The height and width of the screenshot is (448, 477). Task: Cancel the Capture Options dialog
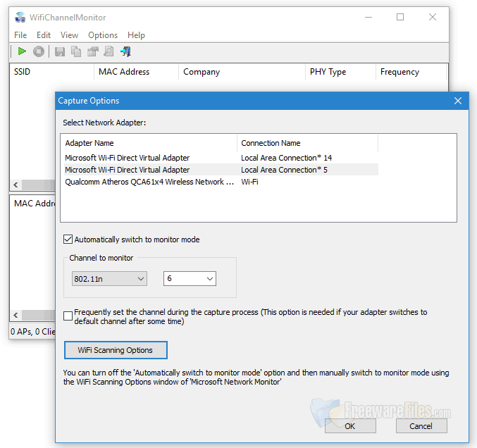click(421, 426)
